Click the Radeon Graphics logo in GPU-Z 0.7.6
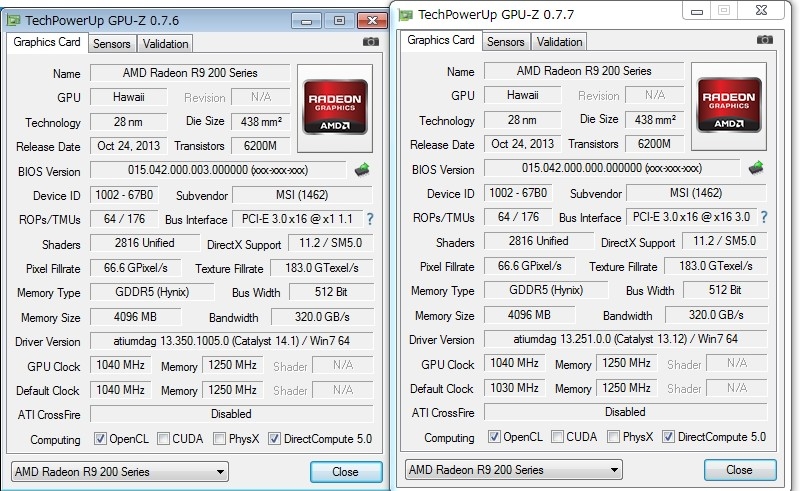The width and height of the screenshot is (800, 491). [x=335, y=107]
